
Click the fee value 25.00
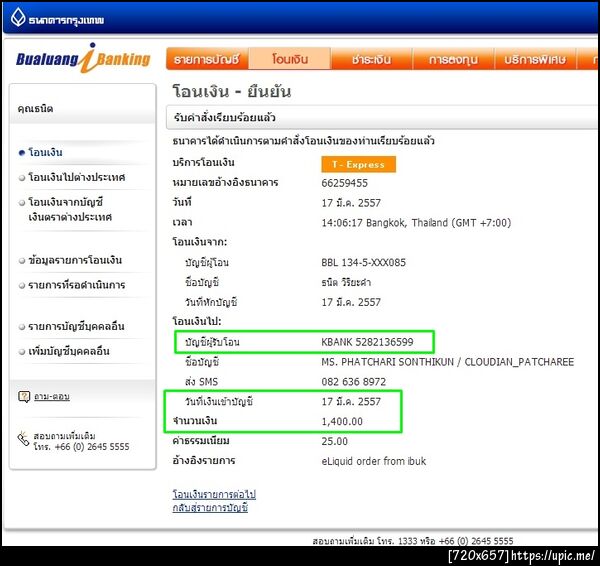coord(334,441)
